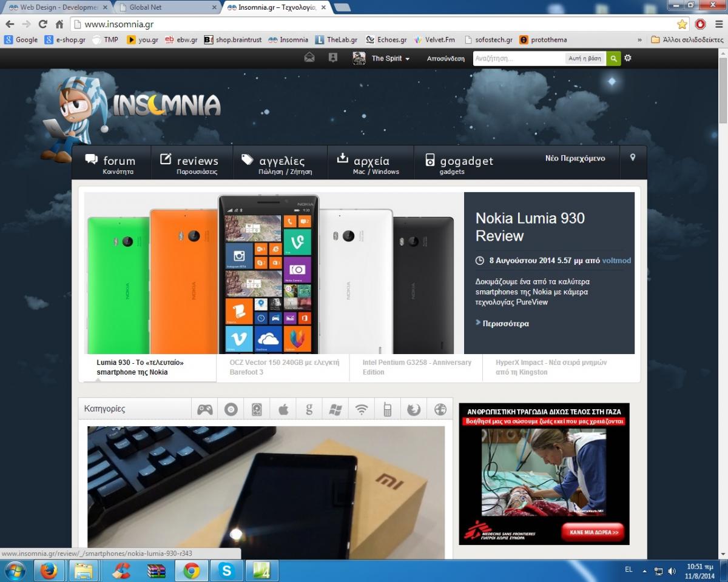Click the Νέο Περιεχόμενο link
This screenshot has width=728, height=582.
pos(575,158)
